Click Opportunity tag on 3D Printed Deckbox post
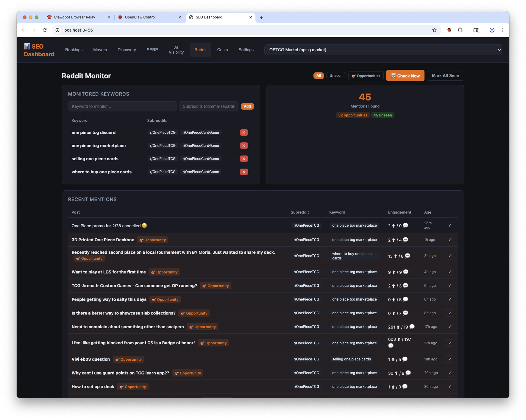Viewport: 526px width, 420px height. [x=152, y=240]
